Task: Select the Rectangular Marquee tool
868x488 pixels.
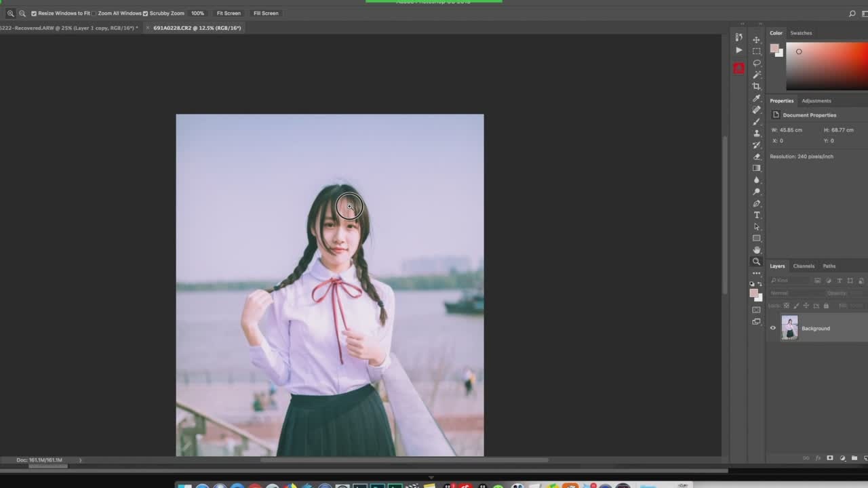Action: [757, 52]
